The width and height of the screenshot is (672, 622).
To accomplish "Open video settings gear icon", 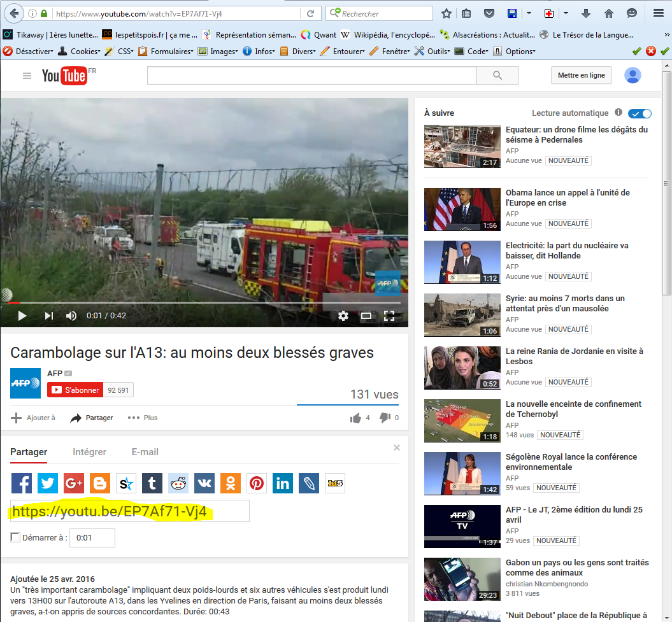I will pos(343,316).
